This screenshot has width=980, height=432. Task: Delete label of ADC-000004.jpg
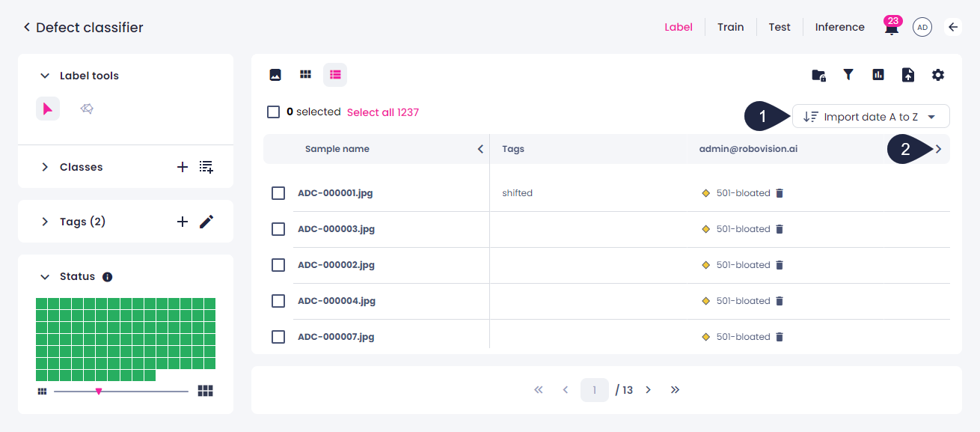pos(780,301)
